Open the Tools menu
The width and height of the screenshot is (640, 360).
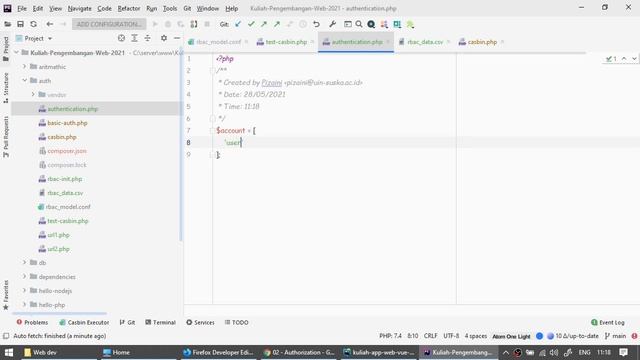tap(170, 8)
